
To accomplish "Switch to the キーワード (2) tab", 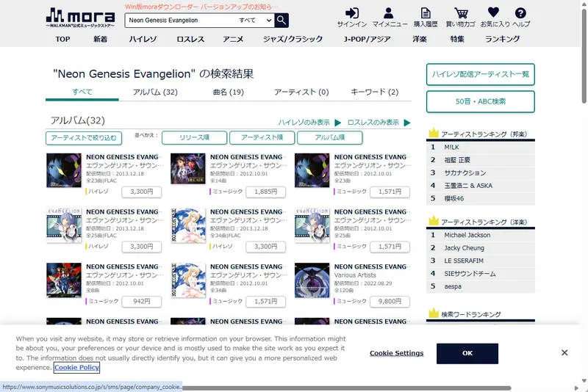I will pyautogui.click(x=375, y=92).
